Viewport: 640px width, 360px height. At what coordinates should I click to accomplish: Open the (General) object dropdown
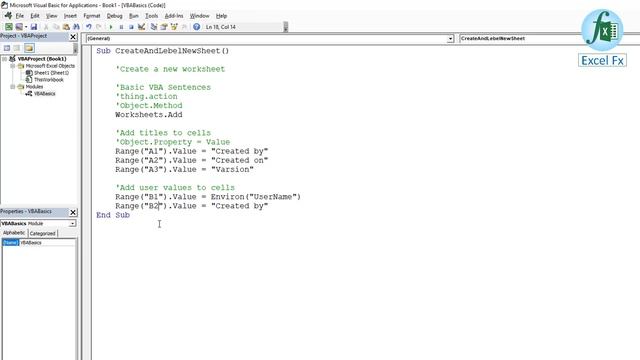pos(450,38)
